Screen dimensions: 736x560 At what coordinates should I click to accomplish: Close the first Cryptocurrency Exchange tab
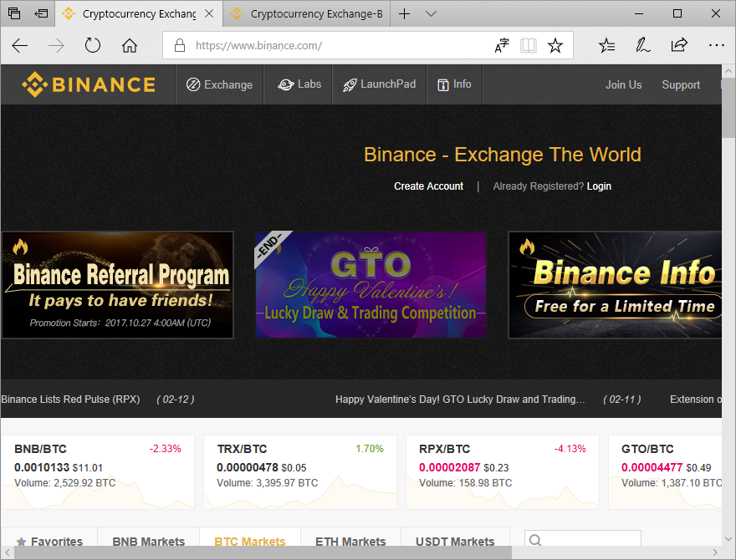209,13
